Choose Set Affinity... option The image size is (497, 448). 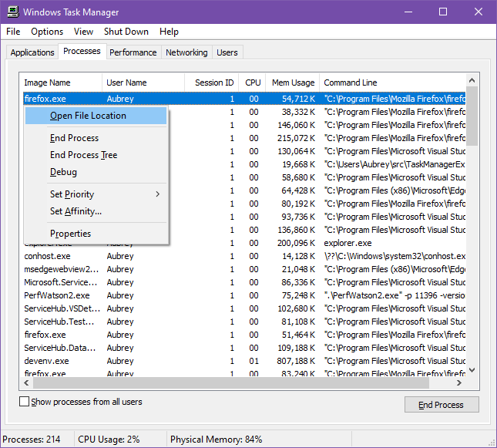click(96, 211)
